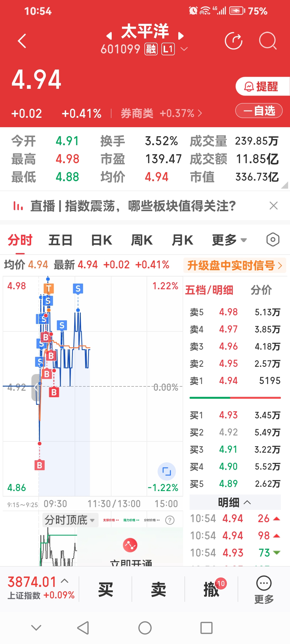Open chart settings hexagon icon
This screenshot has height=644, width=290.
coord(273,240)
